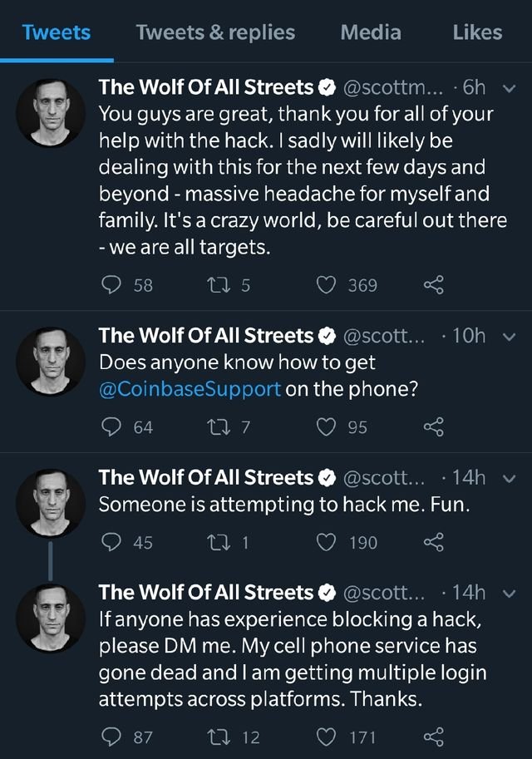Share the "You guys are great" tweet
The height and width of the screenshot is (759, 532).
(x=434, y=285)
